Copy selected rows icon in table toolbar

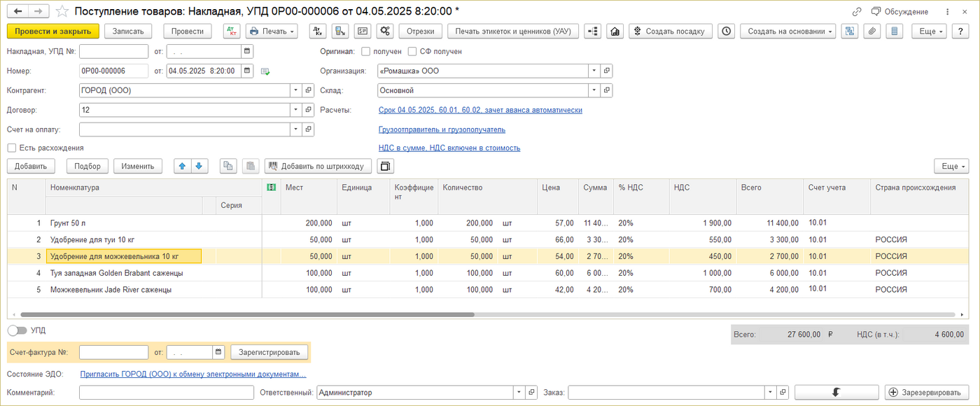(228, 166)
